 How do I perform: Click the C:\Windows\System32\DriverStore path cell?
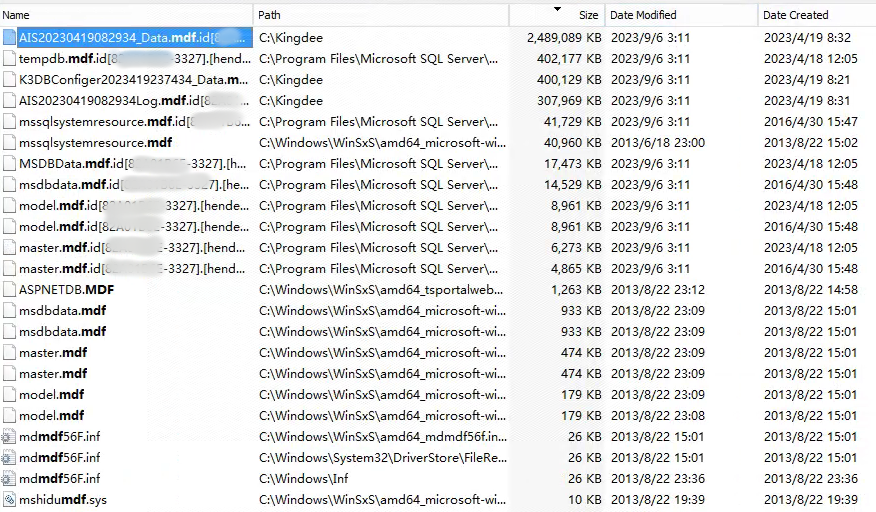click(x=378, y=458)
